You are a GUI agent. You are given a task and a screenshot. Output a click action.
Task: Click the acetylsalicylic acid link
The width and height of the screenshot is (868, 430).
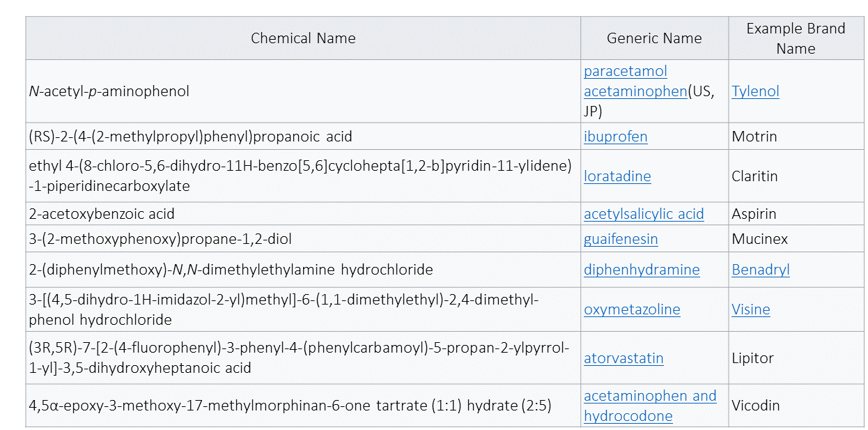[x=644, y=214]
